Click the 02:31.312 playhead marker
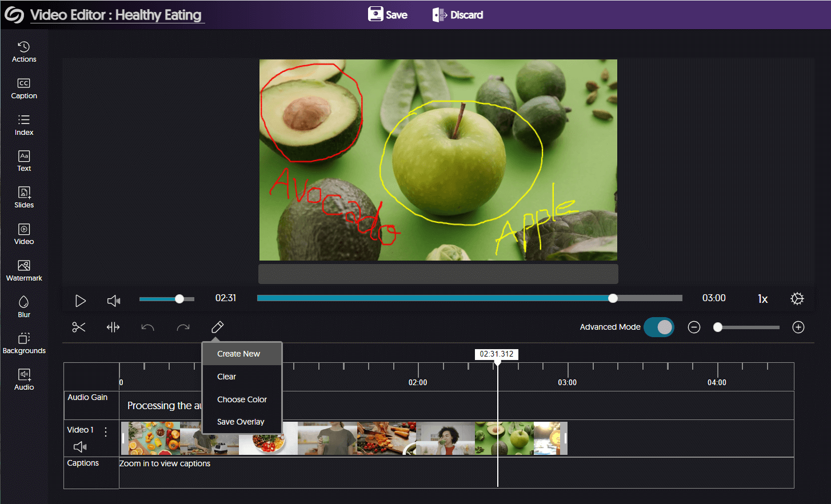 (497, 354)
